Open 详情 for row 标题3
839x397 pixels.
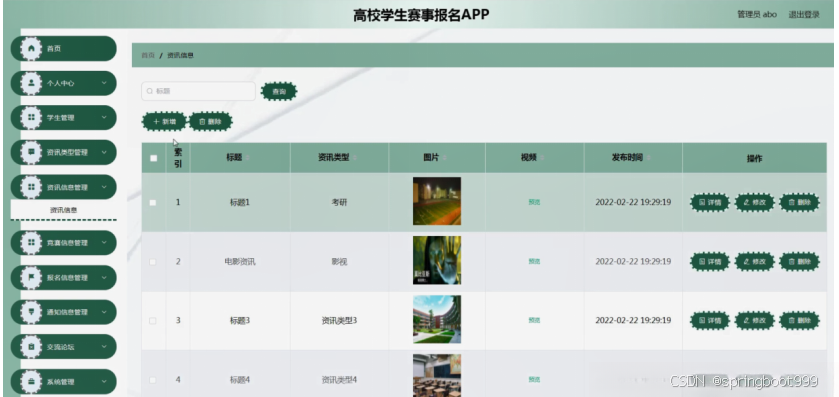[710, 320]
